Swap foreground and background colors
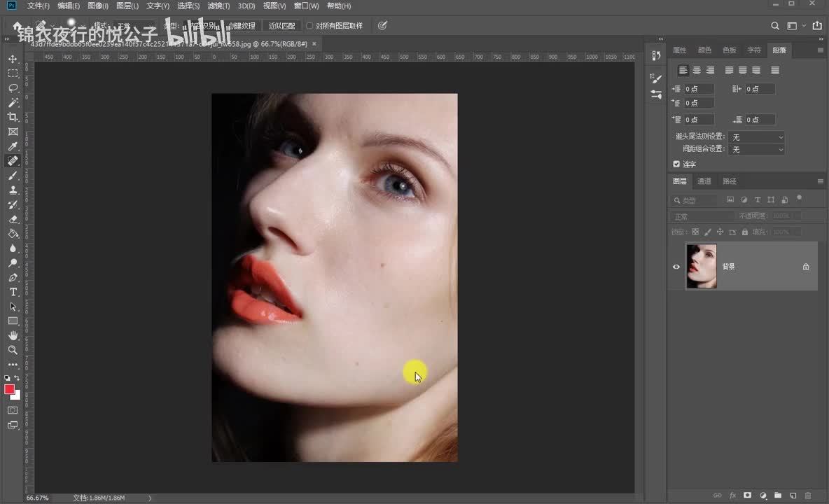The image size is (829, 504). coord(17,378)
